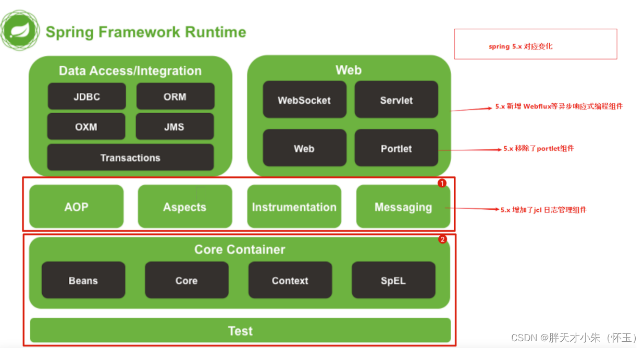The width and height of the screenshot is (644, 348).
Task: Select the JMS module box
Action: point(175,127)
